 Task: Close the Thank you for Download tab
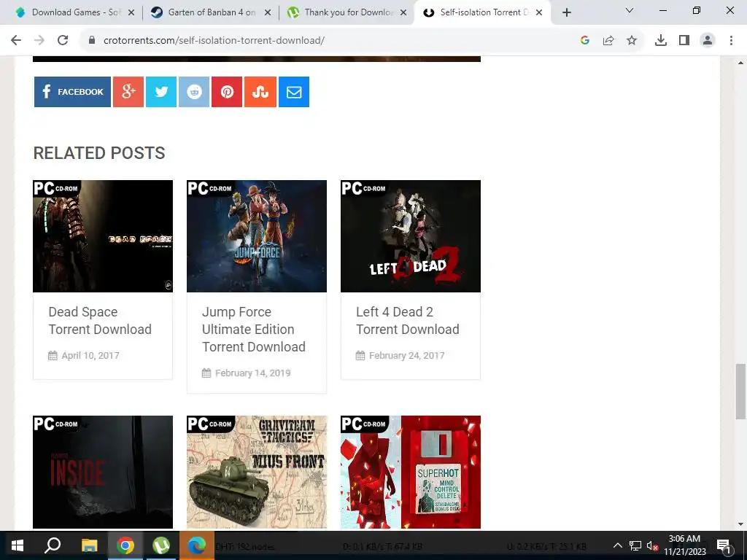coord(403,13)
